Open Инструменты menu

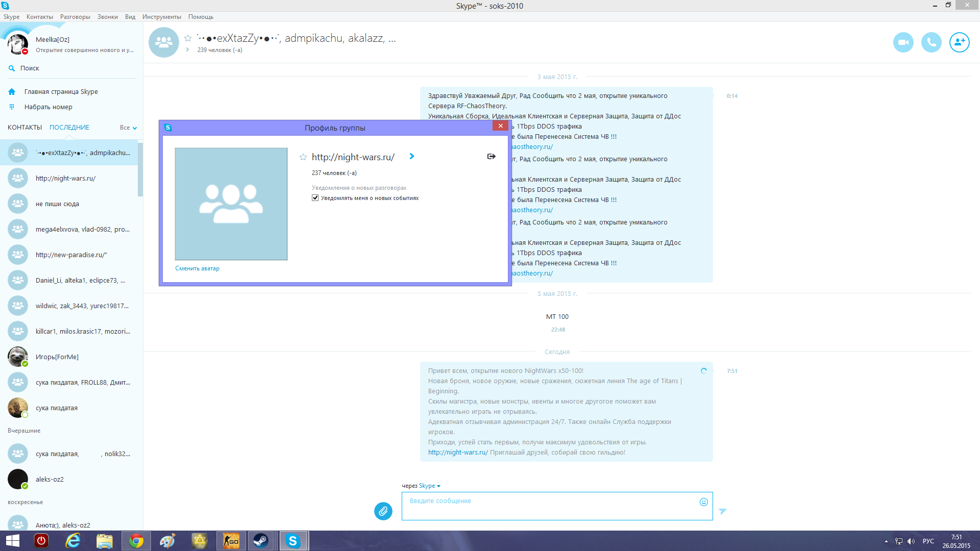pyautogui.click(x=161, y=17)
